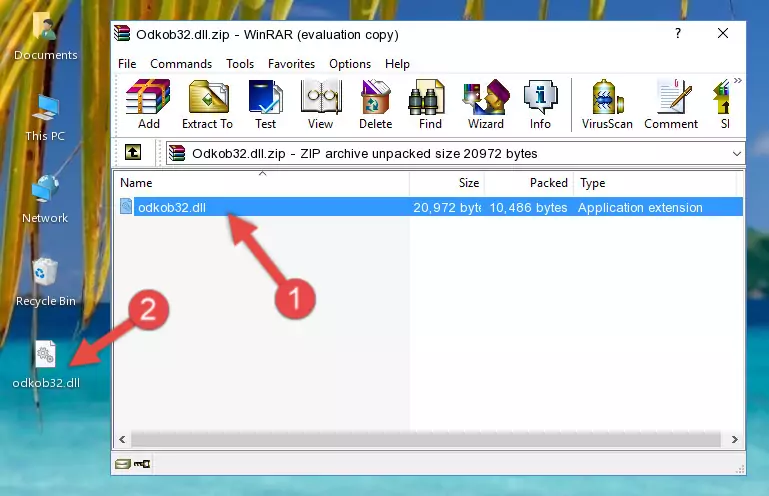Viewport: 769px width, 496px height.
Task: Click the Extract To toolbar icon
Action: 207,104
